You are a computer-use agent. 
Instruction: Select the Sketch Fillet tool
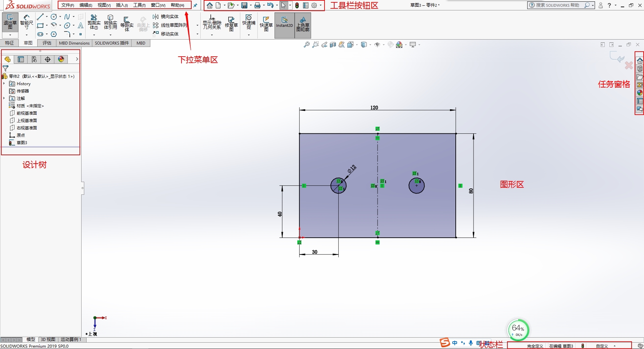tap(67, 34)
